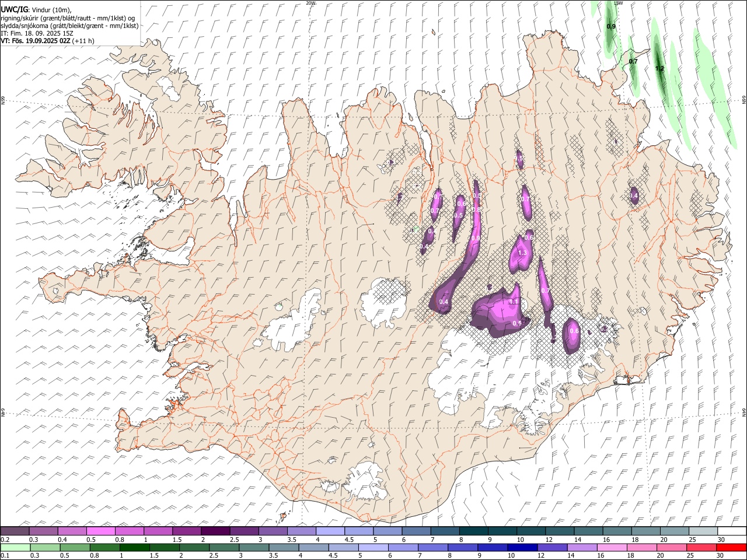
Task: Pick top-row swatch between 2.5 and 3
Action: tap(244, 531)
